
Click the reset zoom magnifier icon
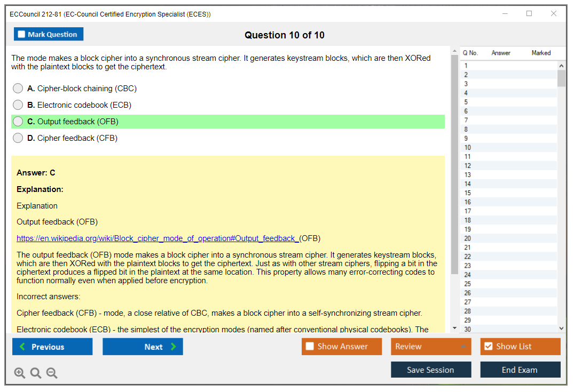[36, 373]
